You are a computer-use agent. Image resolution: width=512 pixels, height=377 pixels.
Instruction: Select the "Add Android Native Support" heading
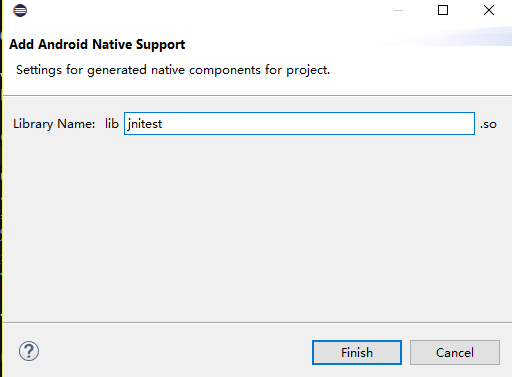tap(97, 44)
